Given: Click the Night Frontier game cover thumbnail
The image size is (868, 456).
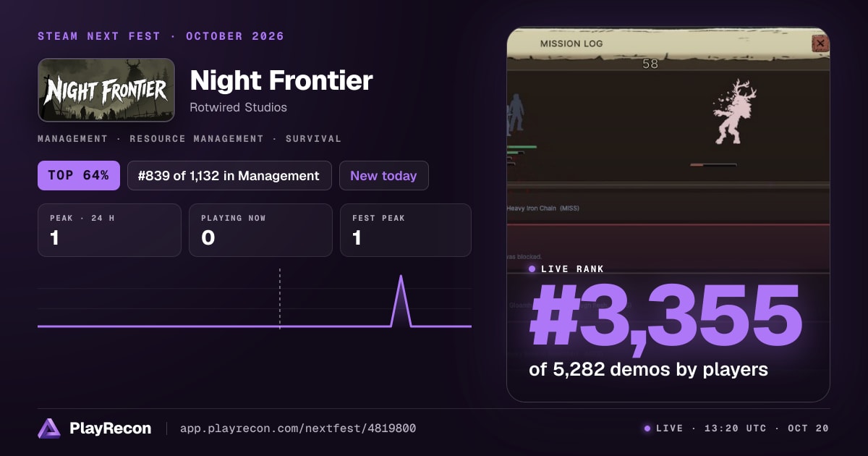Looking at the screenshot, I should coord(106,90).
